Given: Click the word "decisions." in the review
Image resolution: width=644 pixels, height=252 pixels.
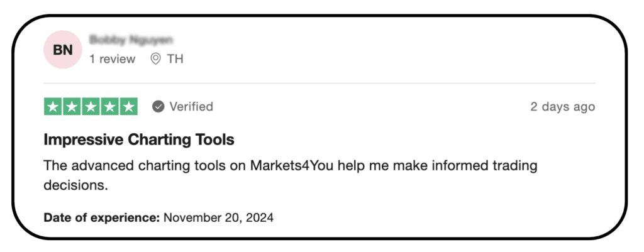Looking at the screenshot, I should click(76, 185).
